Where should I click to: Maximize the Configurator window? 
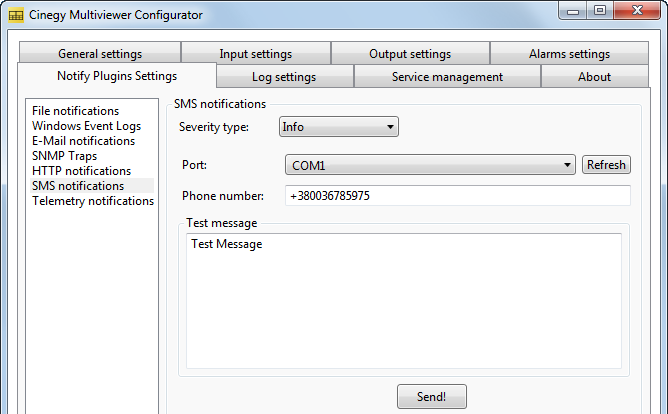coord(600,10)
